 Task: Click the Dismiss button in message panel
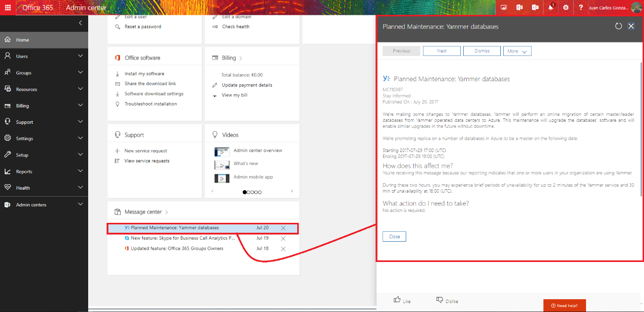click(x=482, y=51)
